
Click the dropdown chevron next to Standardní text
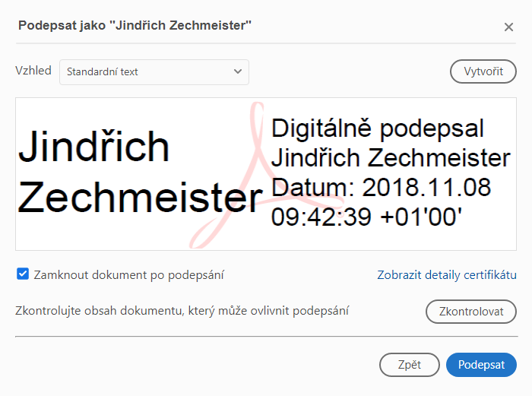click(238, 71)
